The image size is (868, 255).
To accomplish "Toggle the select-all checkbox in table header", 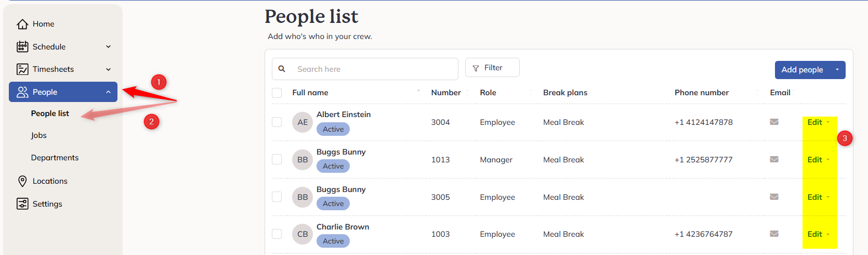I will (x=277, y=93).
